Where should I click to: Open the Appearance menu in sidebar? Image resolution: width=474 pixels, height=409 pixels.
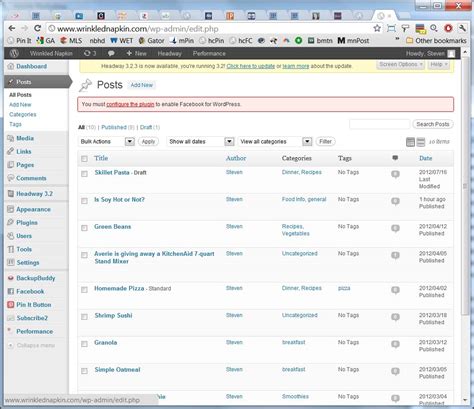[x=33, y=209]
